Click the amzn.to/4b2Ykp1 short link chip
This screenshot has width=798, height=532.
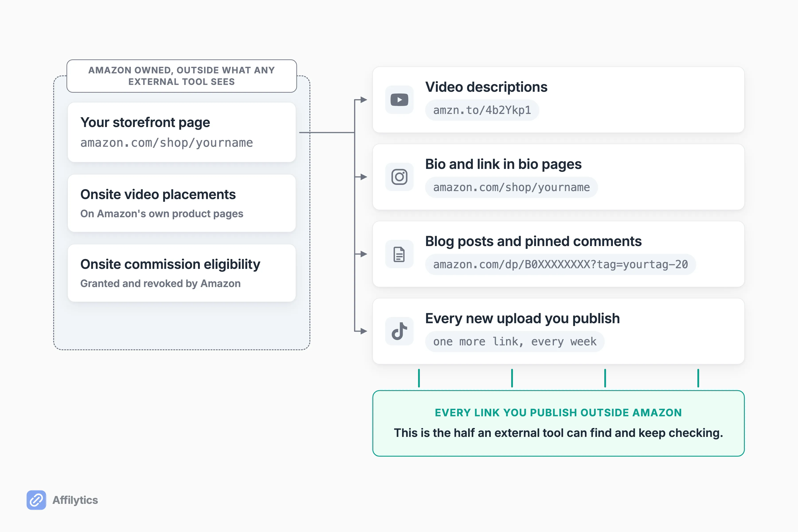(482, 110)
